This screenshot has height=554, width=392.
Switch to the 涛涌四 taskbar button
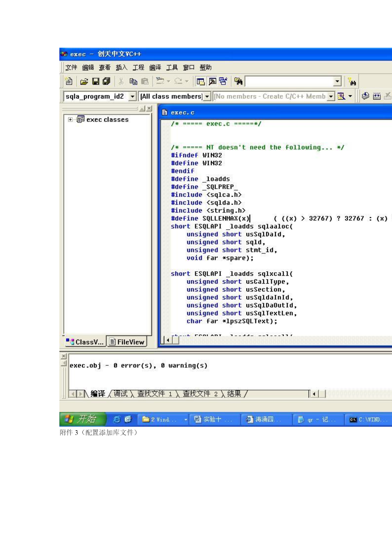click(x=267, y=419)
